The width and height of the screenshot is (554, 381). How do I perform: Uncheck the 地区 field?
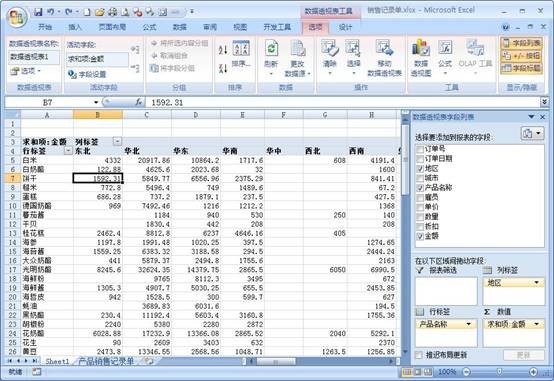[420, 169]
